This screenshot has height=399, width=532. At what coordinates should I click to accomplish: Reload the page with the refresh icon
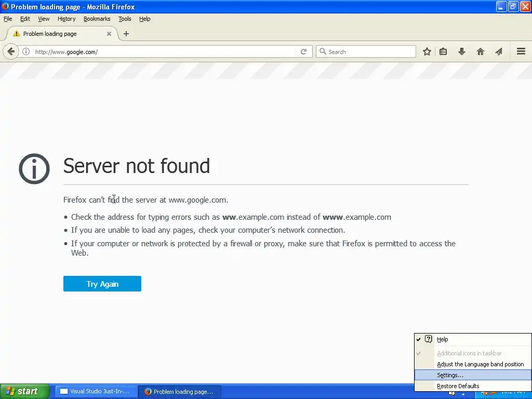(303, 51)
